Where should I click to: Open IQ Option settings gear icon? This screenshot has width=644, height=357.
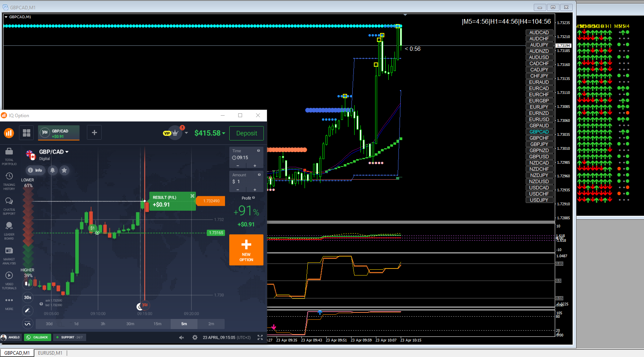pos(195,338)
